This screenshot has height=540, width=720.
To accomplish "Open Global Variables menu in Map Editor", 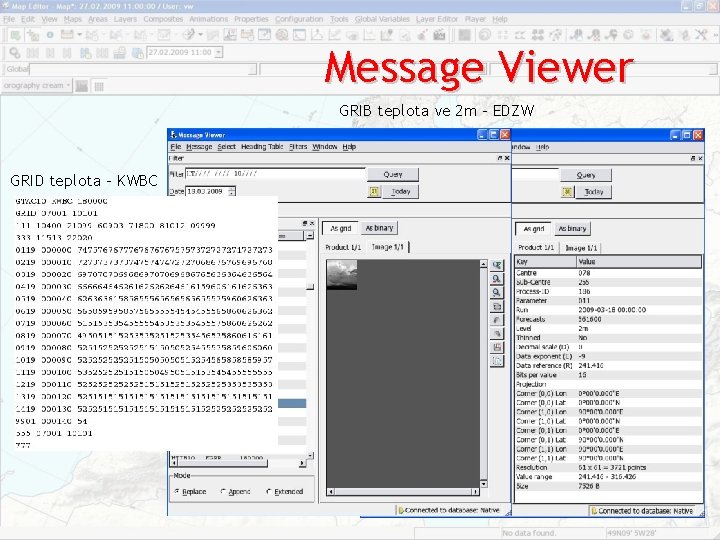I will (x=382, y=19).
